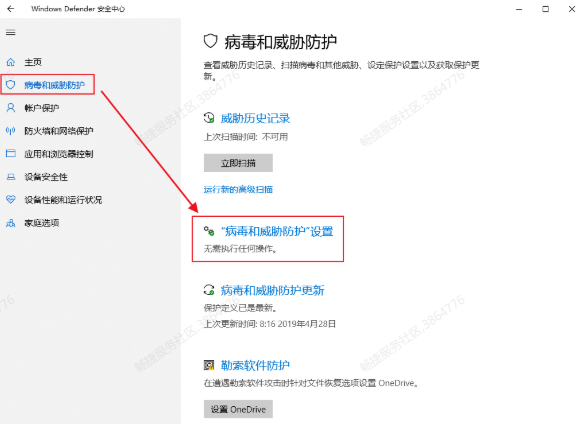Close the Windows Defender window
The image size is (580, 424).
[x=572, y=9]
